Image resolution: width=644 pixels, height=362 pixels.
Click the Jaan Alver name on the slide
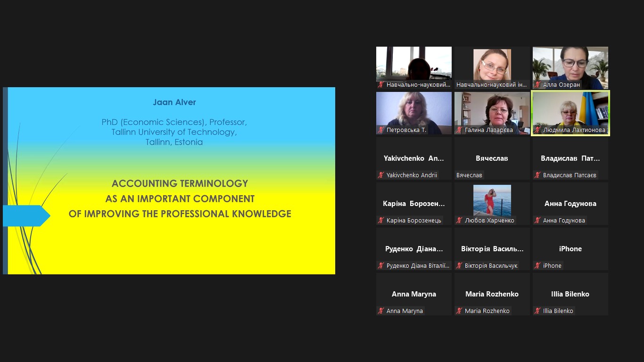(174, 102)
